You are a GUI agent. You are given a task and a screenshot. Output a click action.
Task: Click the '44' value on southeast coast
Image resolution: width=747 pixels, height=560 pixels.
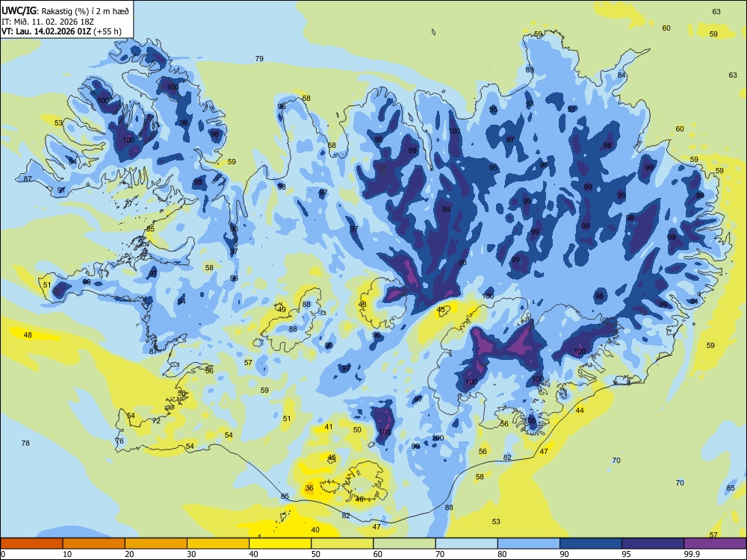tap(580, 410)
